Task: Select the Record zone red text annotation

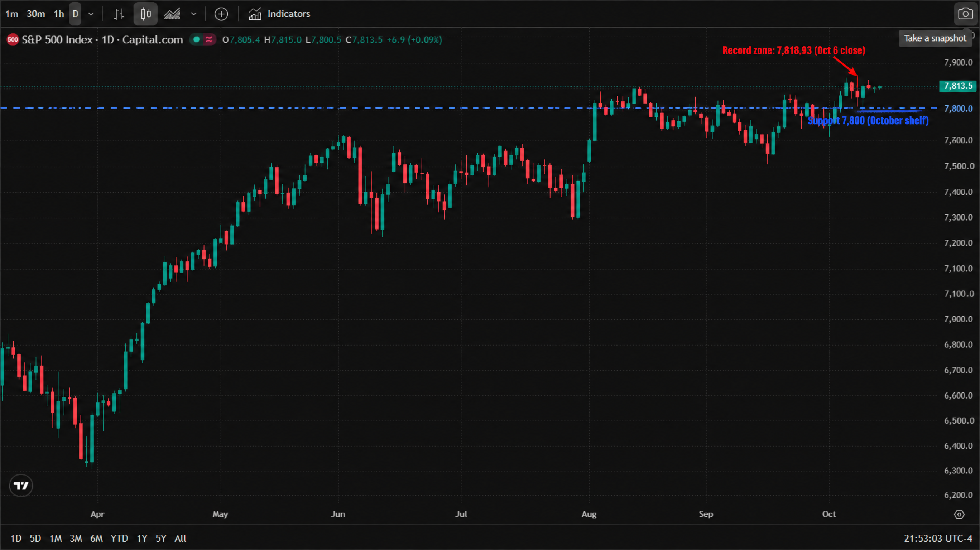Action: (x=794, y=50)
